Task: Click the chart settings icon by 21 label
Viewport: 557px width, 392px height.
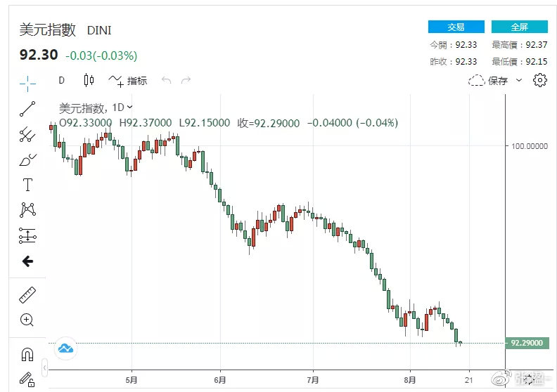Action: (529, 379)
